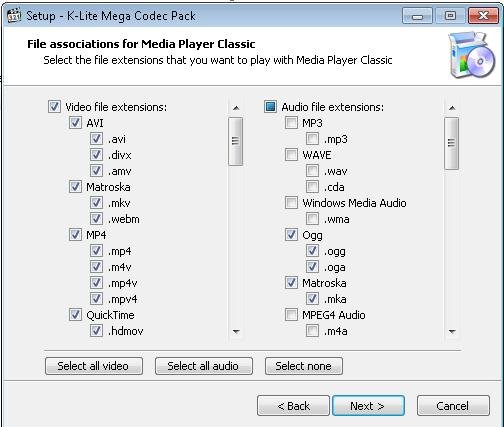Enable the .wav extension checkbox
The image size is (504, 427).
coord(312,171)
